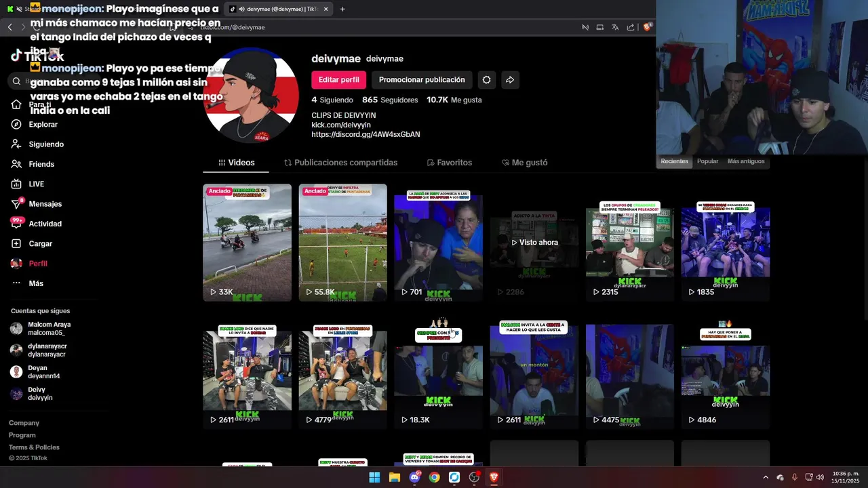Open kick.com/deivyyin bio link
The height and width of the screenshot is (488, 868).
[341, 125]
